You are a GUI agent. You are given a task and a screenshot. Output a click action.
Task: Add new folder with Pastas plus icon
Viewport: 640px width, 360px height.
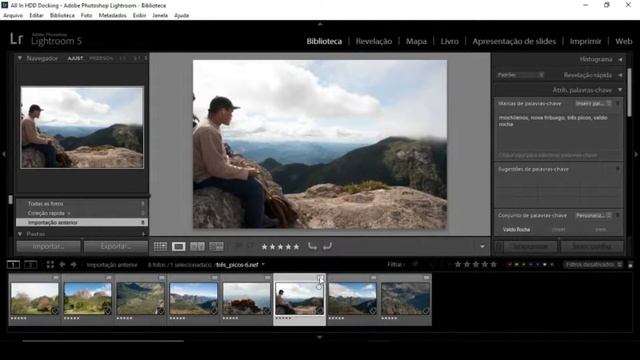point(143,234)
